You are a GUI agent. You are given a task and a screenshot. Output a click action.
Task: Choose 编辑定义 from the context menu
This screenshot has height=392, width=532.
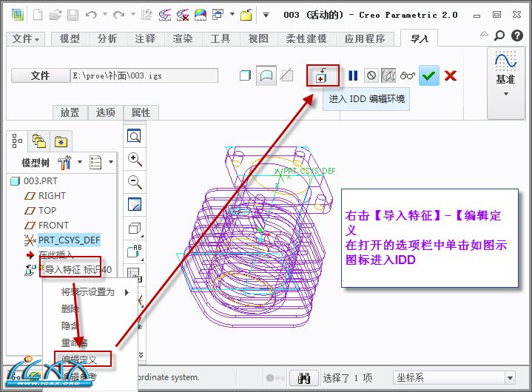[85, 359]
